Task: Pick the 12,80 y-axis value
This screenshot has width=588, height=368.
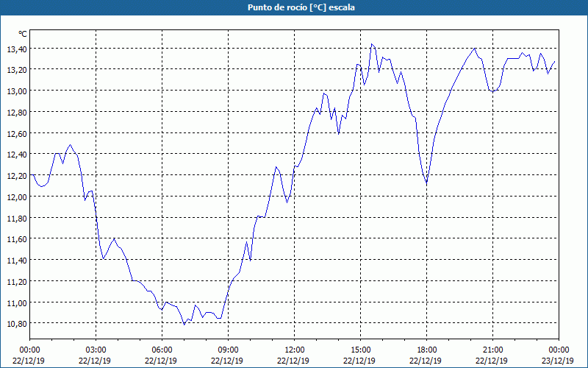Action: [16, 112]
